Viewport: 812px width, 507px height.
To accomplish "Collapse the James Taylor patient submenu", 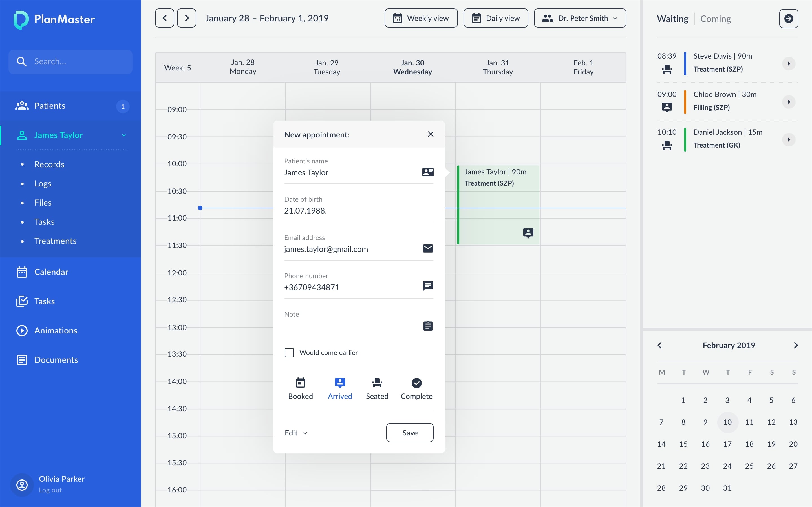I will point(124,135).
